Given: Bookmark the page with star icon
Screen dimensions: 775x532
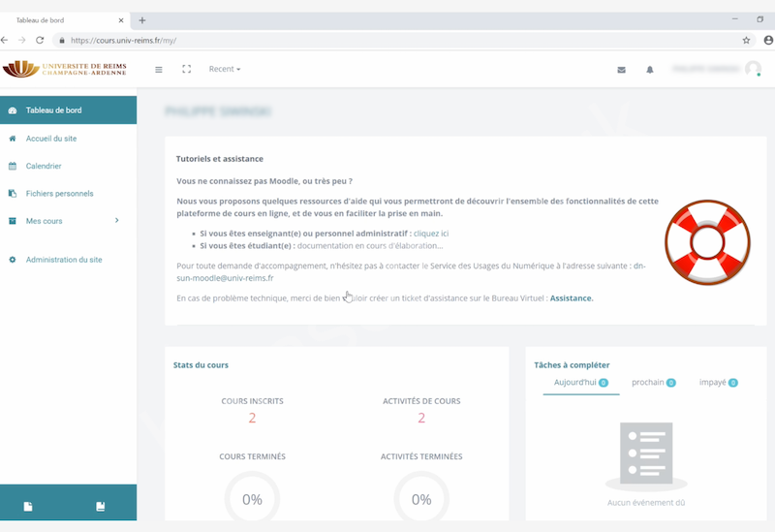Looking at the screenshot, I should point(746,41).
